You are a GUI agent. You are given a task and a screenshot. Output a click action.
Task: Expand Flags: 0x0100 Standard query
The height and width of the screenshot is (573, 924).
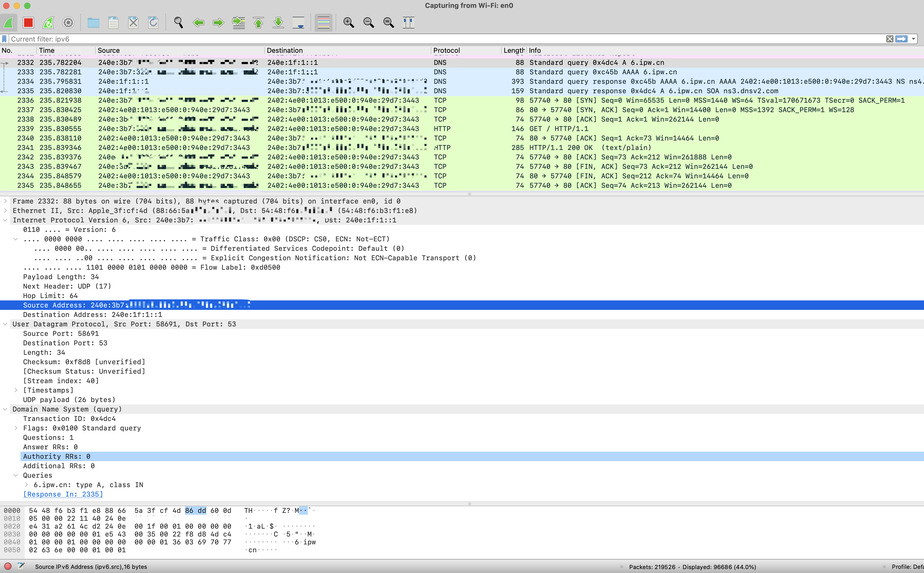click(x=15, y=428)
